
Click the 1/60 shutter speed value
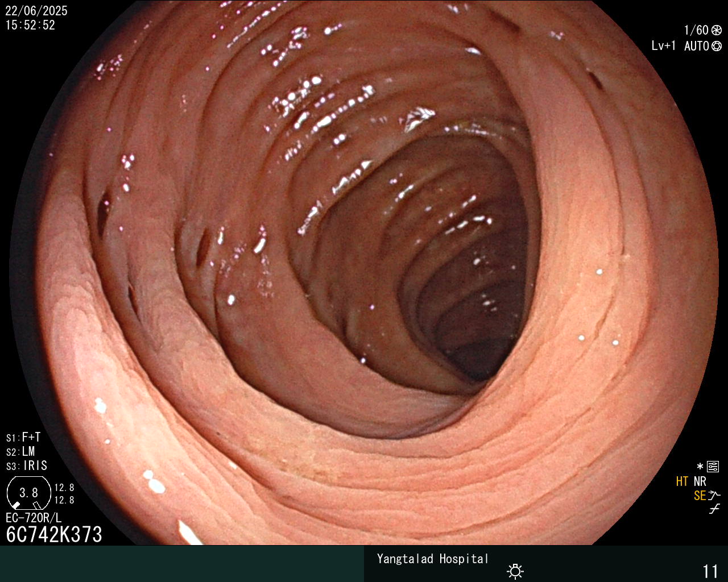coord(696,30)
